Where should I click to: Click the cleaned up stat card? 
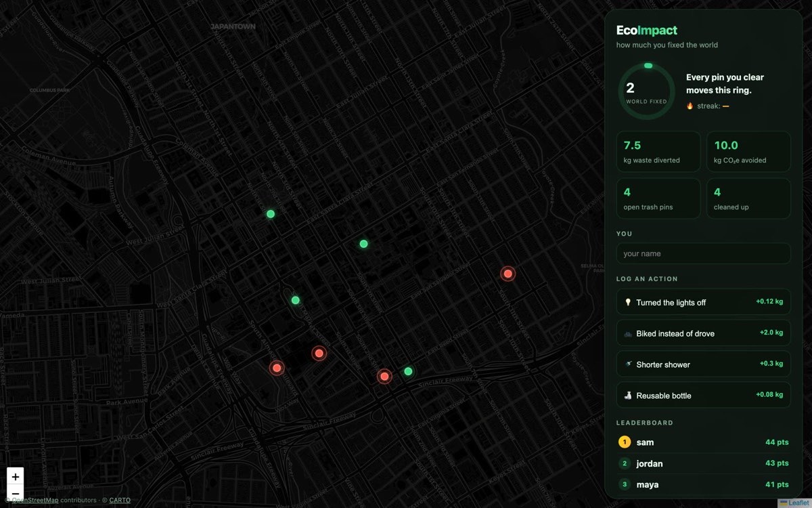click(748, 198)
